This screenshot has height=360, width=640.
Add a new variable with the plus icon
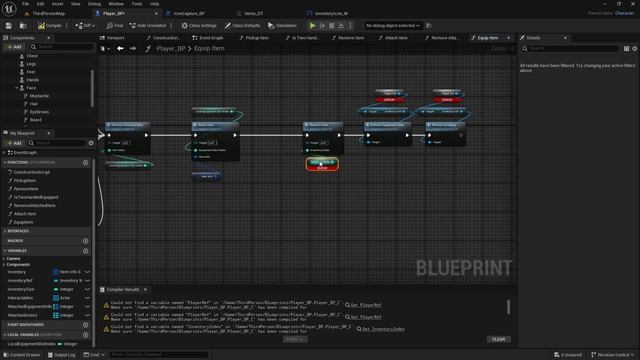point(85,251)
